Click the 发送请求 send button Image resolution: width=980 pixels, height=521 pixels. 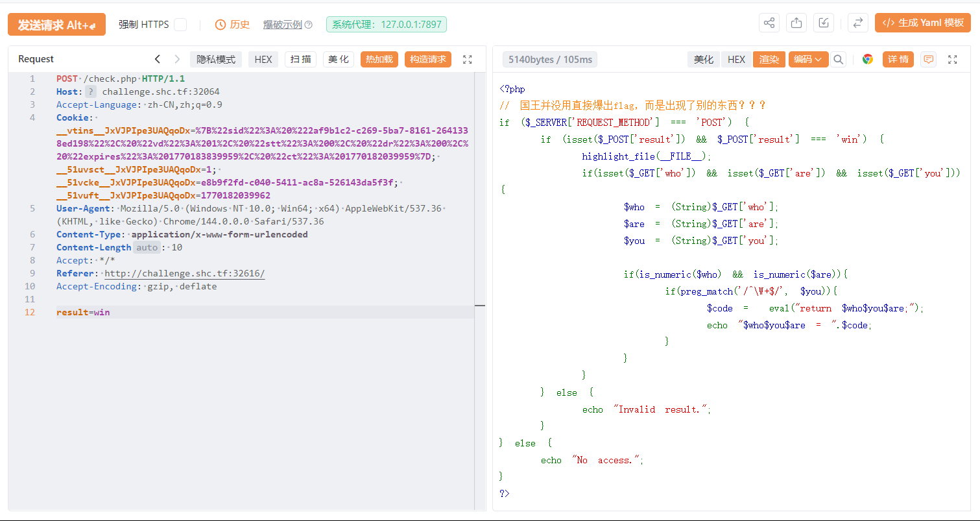pos(56,25)
